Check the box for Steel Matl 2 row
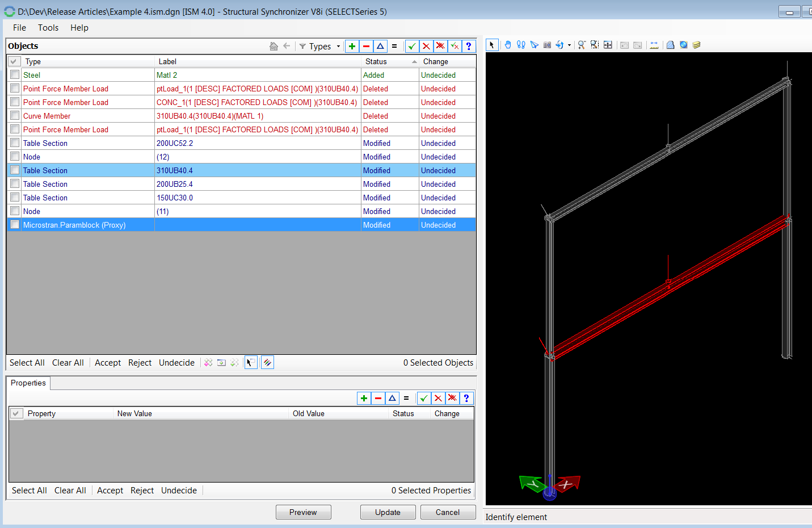 click(15, 75)
